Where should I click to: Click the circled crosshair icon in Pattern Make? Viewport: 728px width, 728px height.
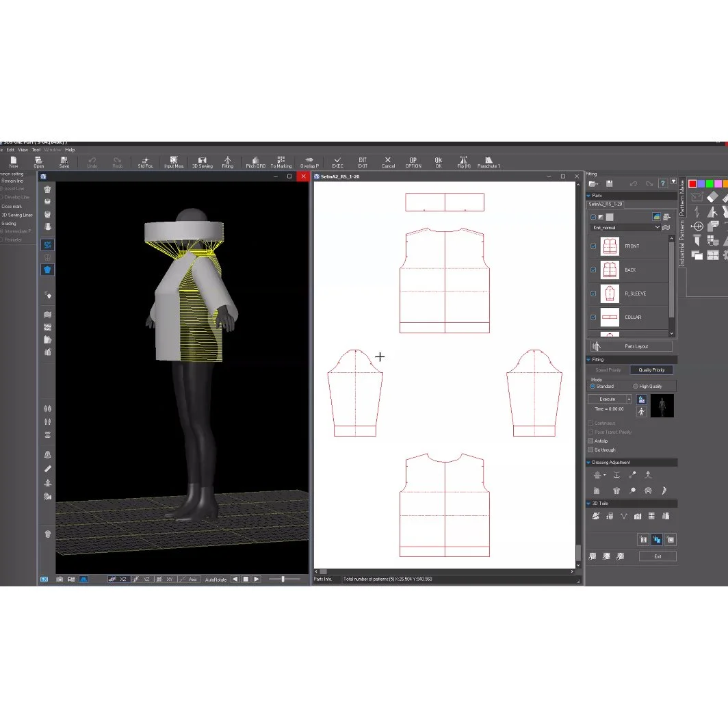click(x=697, y=226)
